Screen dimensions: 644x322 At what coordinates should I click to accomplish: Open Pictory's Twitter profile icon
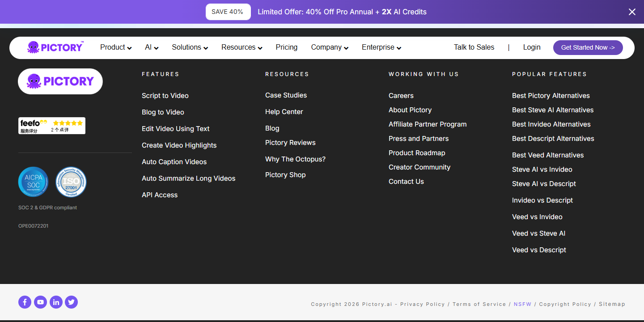coord(71,302)
